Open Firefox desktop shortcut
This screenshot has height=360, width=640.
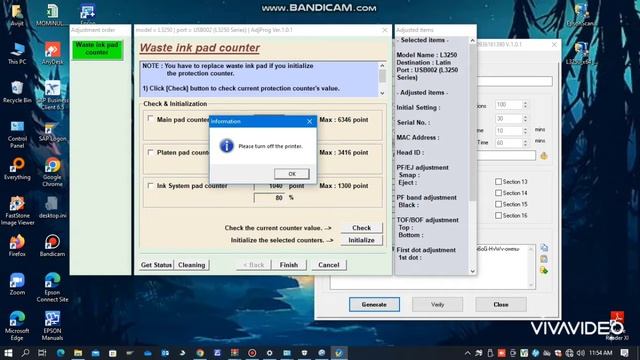coord(17,245)
